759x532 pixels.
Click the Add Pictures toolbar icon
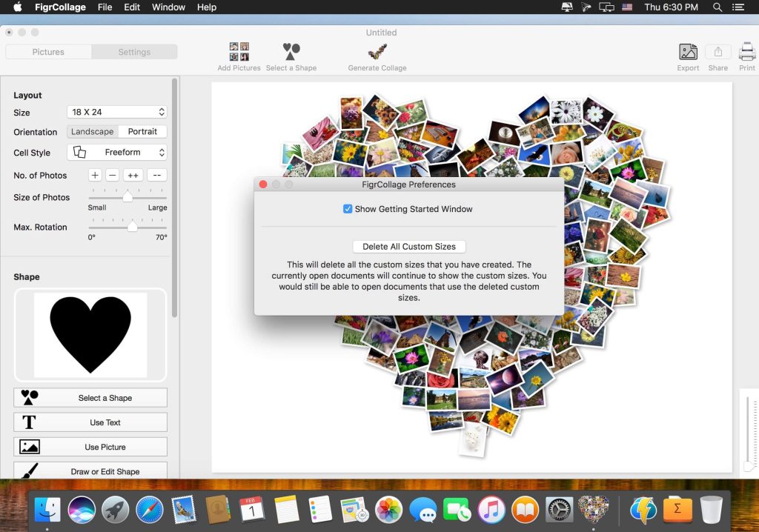coord(239,52)
